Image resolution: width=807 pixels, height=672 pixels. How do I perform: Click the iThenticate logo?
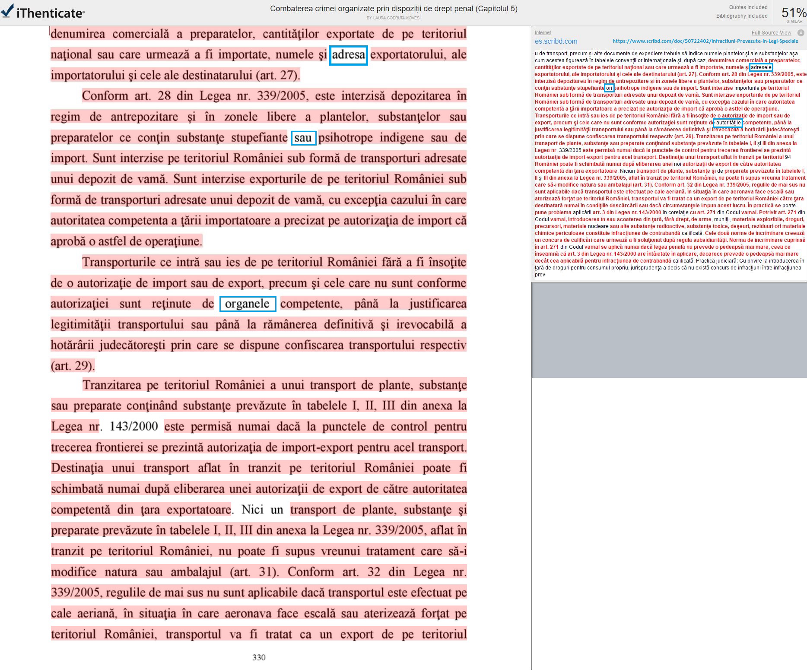click(42, 12)
